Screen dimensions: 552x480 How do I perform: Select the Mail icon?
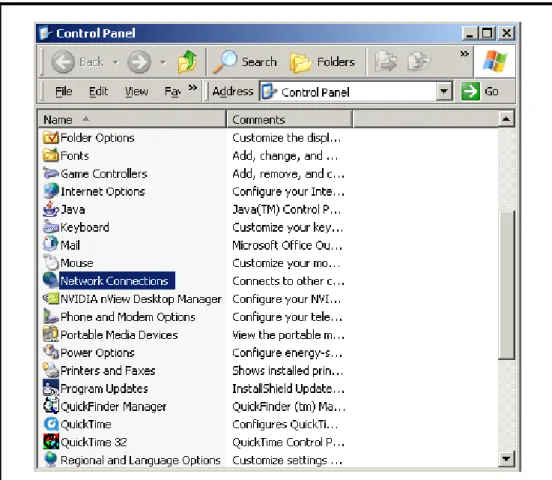51,245
